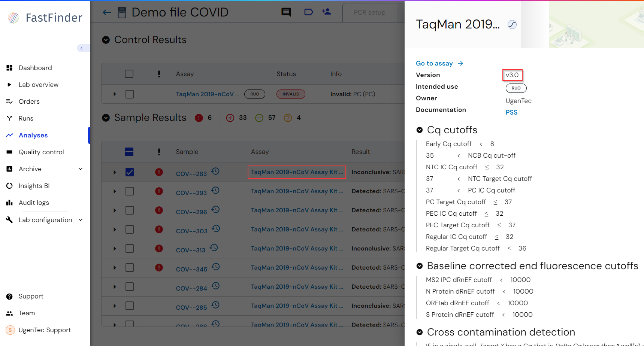Image resolution: width=644 pixels, height=346 pixels.
Task: Click the INVALID status badge
Action: [291, 94]
